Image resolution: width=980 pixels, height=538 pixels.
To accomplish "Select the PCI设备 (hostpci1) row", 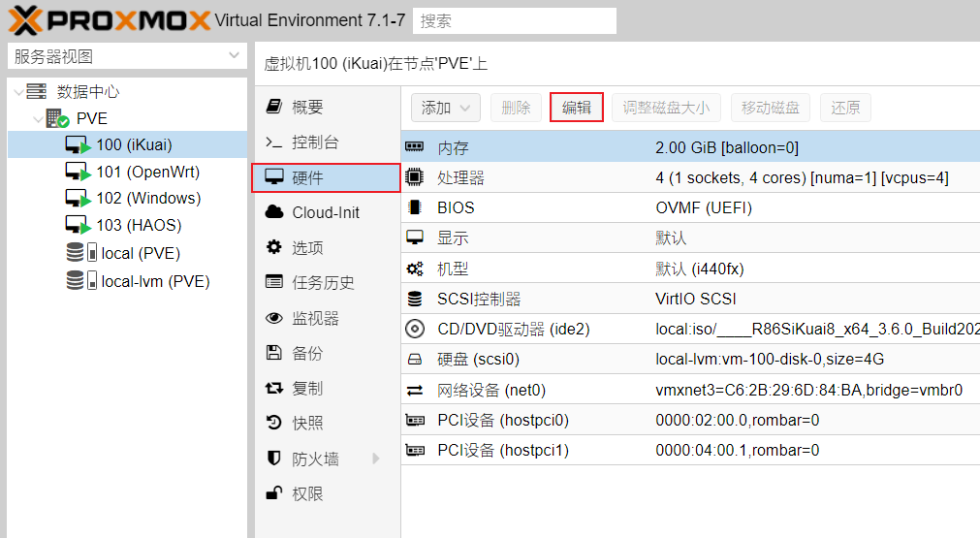I will pyautogui.click(x=690, y=450).
